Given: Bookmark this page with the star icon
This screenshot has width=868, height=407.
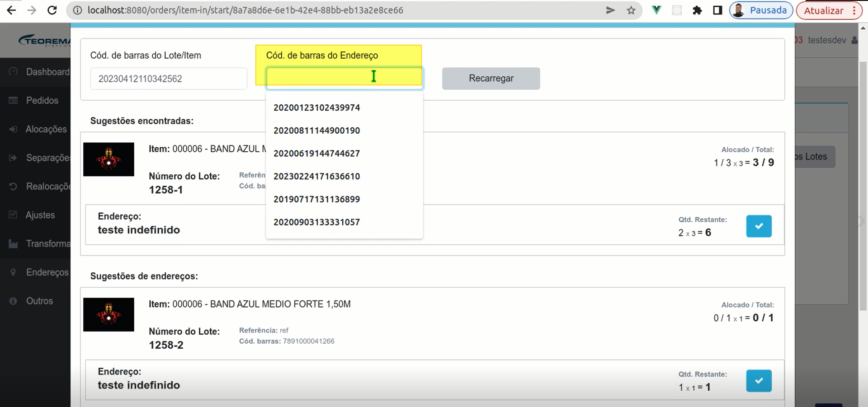Looking at the screenshot, I should pyautogui.click(x=631, y=10).
